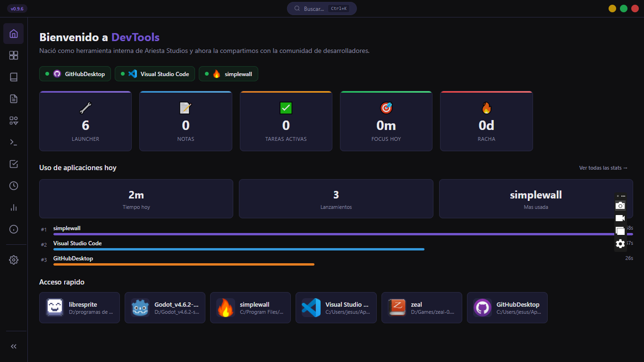
Task: Click the purple DevTools title word
Action: click(x=136, y=37)
